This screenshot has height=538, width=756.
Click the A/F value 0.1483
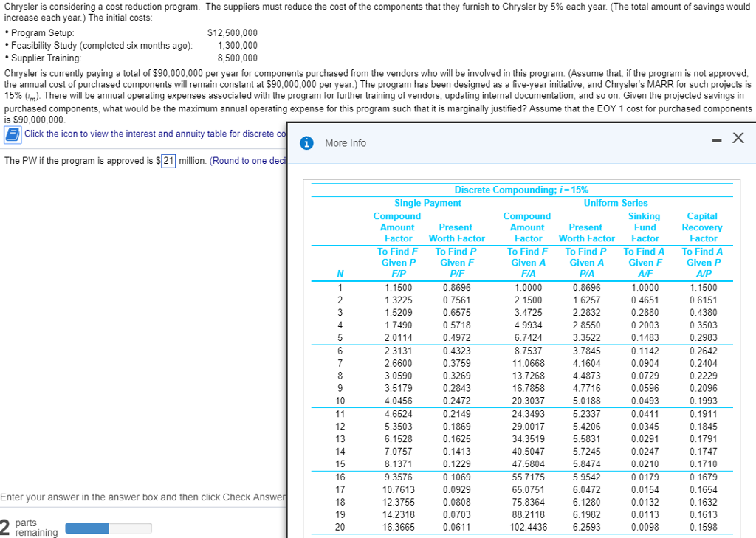pos(645,337)
